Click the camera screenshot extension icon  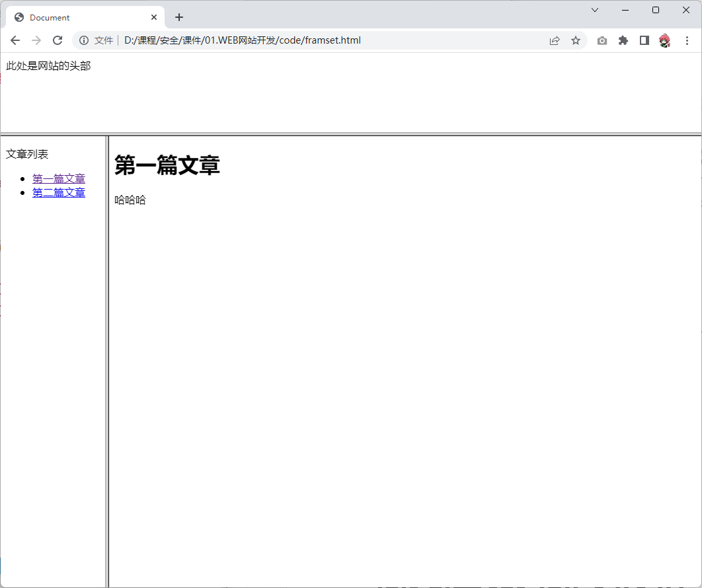pos(602,40)
